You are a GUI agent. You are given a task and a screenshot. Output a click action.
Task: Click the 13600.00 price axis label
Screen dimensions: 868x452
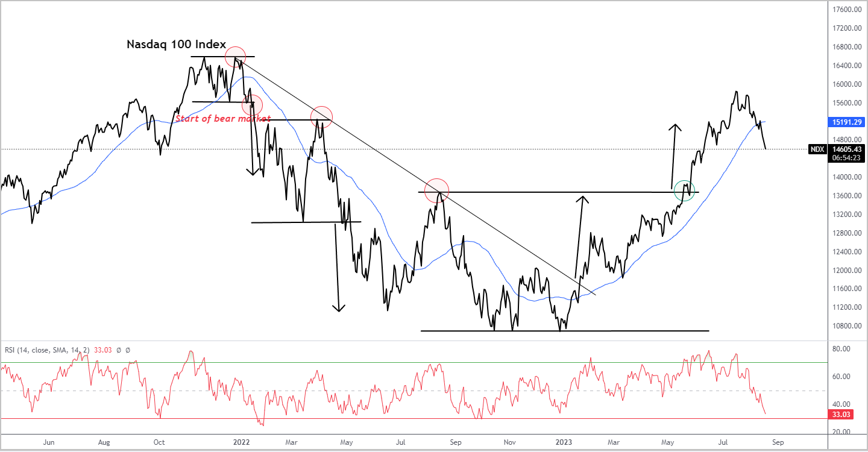(846, 196)
